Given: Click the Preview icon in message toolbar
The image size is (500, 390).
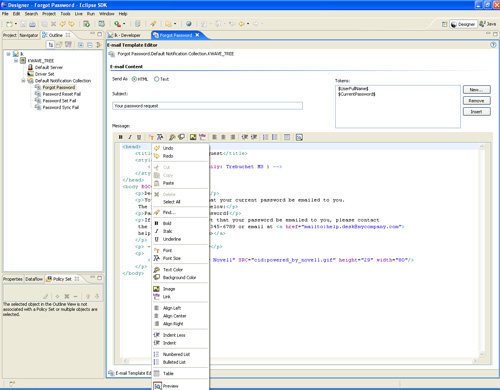Looking at the screenshot, I should click(x=299, y=137).
